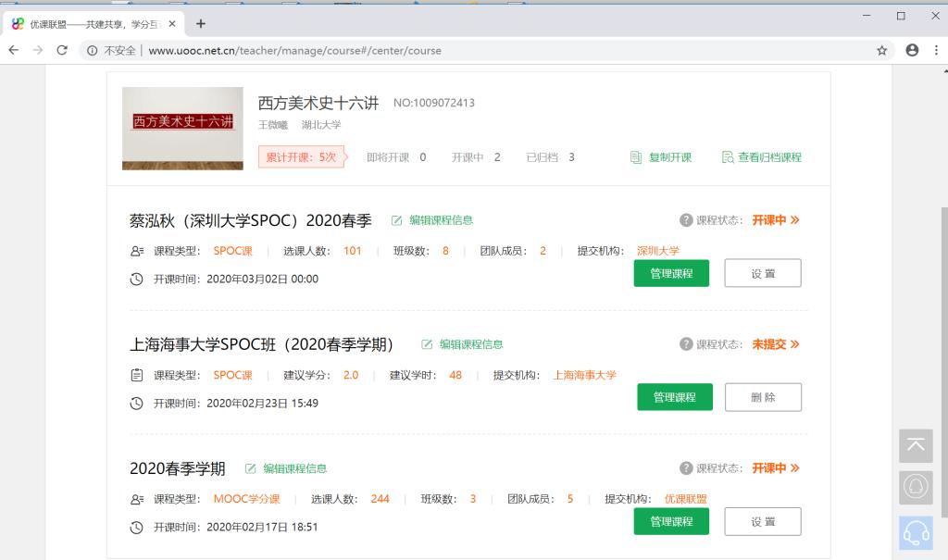
Task: Click 设置 for 蔡泓秋 SPOC course
Action: coord(763,273)
